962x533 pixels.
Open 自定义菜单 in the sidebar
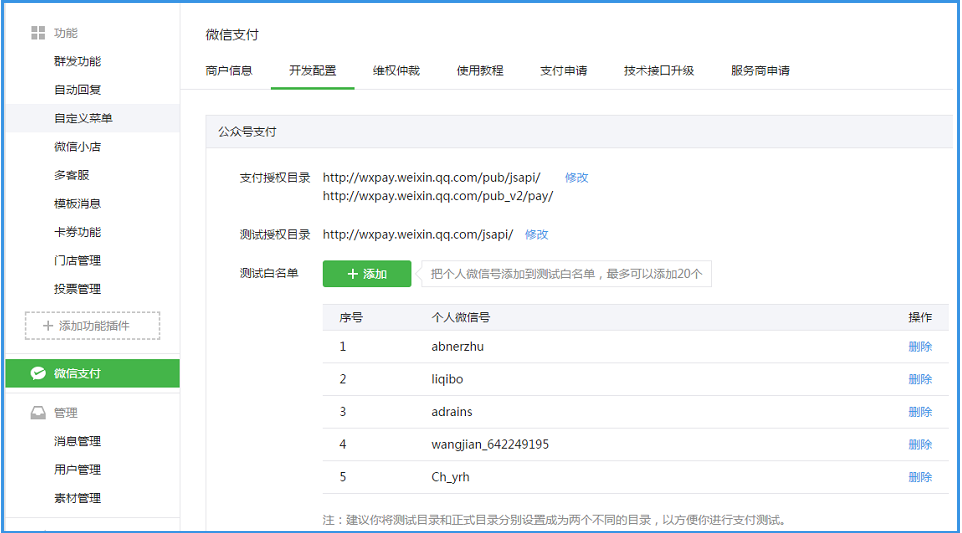click(83, 118)
